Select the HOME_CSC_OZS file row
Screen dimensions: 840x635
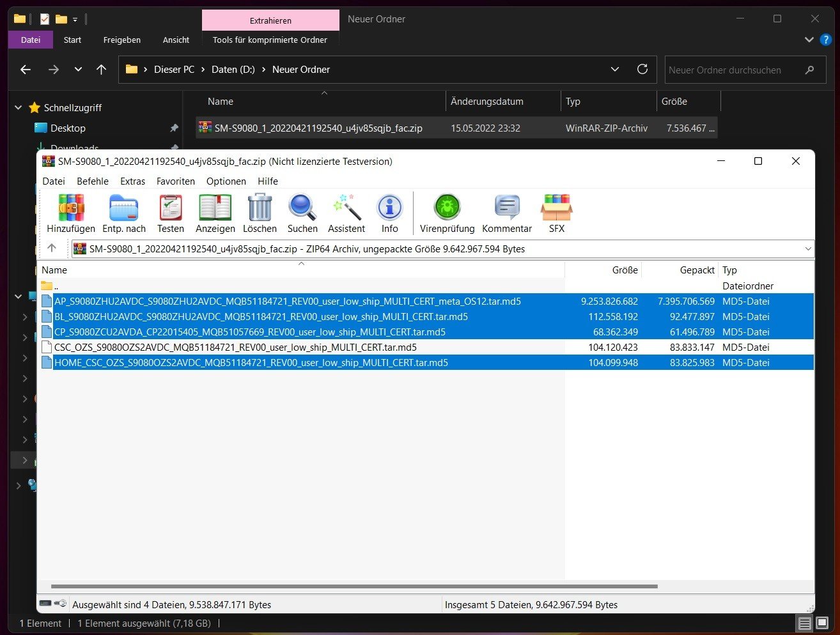click(426, 363)
